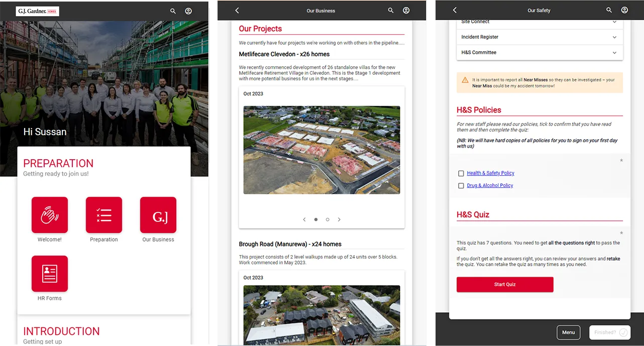Click the INTRODUCTION section heading

pyautogui.click(x=61, y=331)
